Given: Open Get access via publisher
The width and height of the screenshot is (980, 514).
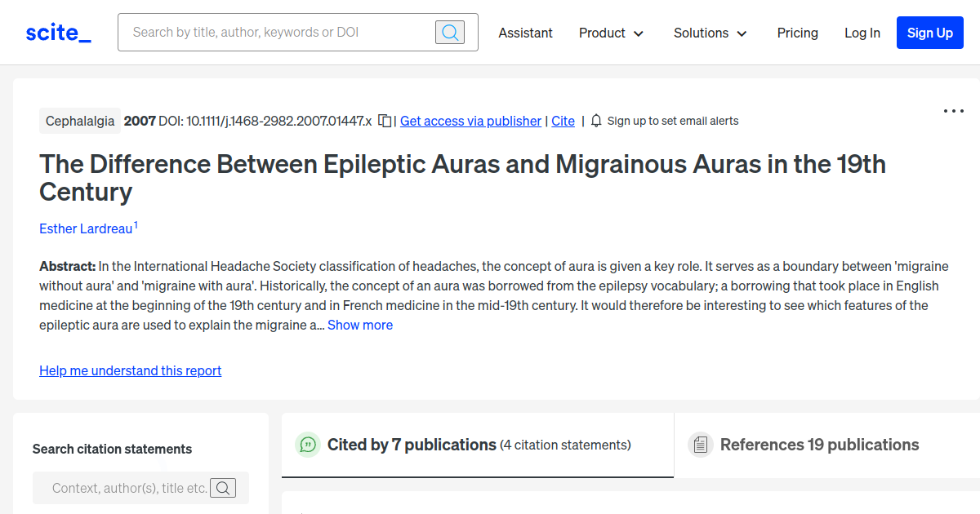Looking at the screenshot, I should 470,121.
